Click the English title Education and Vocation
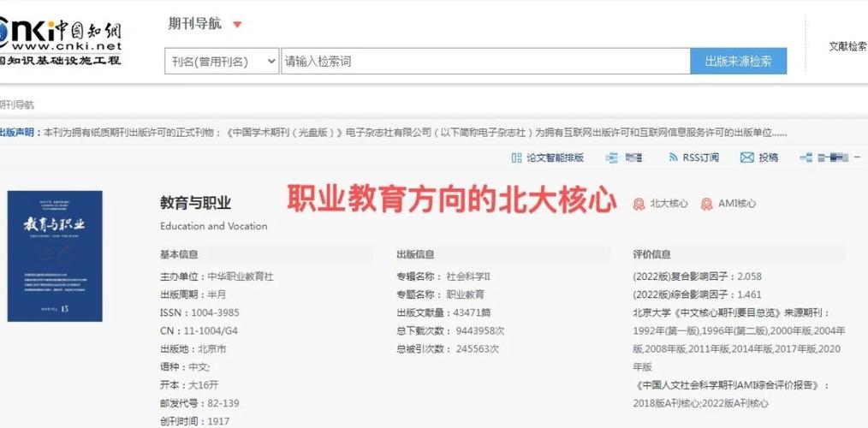868x428 pixels. point(214,226)
